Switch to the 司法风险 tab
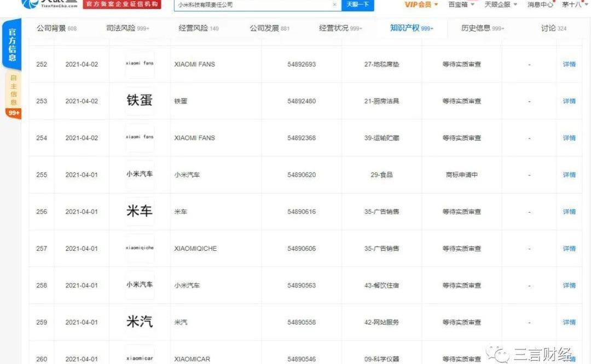591x364 pixels. (x=121, y=28)
